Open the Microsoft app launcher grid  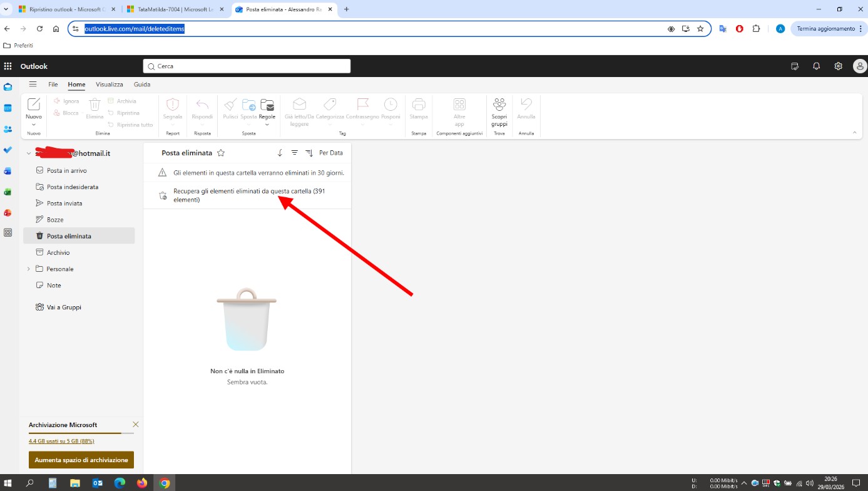tap(8, 66)
